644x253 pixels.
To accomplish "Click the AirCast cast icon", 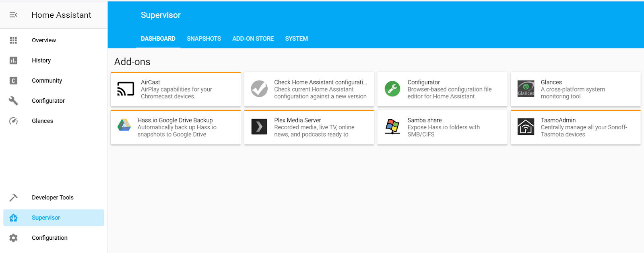I will pos(126,89).
